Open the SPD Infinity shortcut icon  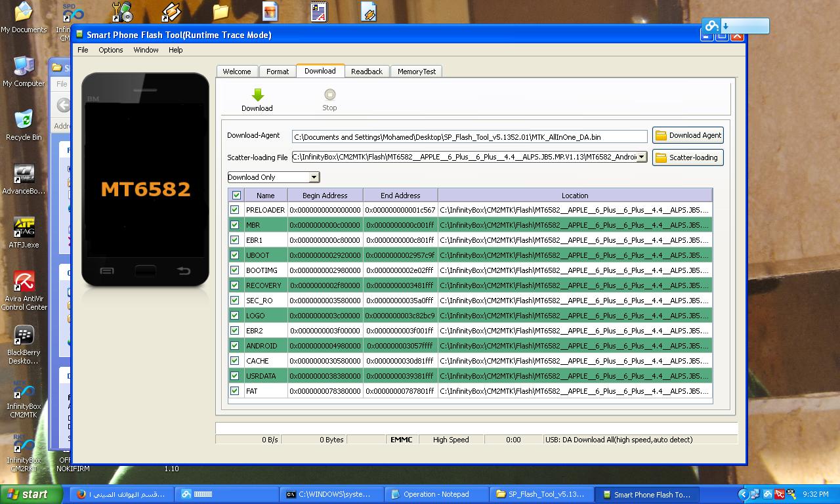pos(73,12)
